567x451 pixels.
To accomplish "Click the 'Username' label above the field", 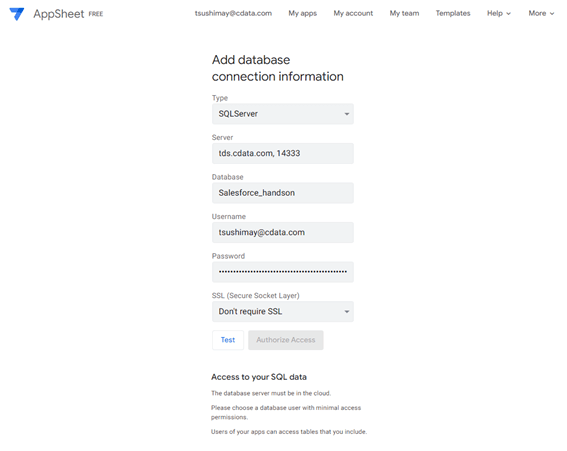I will (x=229, y=217).
